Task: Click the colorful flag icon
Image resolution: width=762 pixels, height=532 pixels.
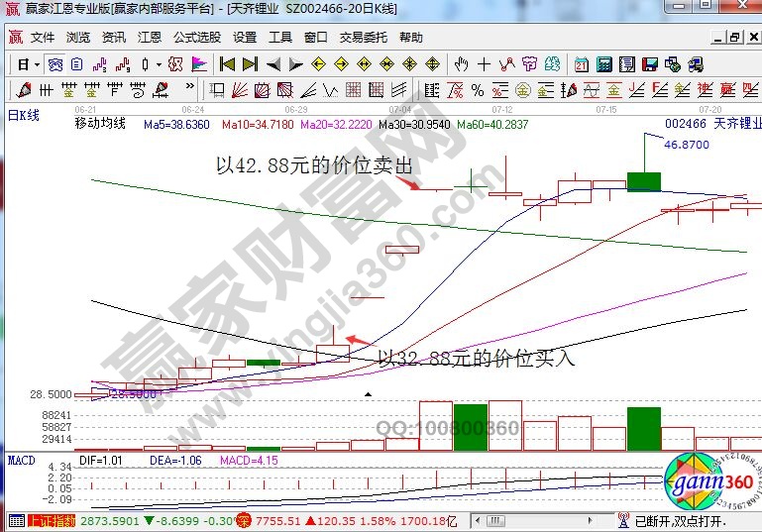Action: [x=199, y=64]
